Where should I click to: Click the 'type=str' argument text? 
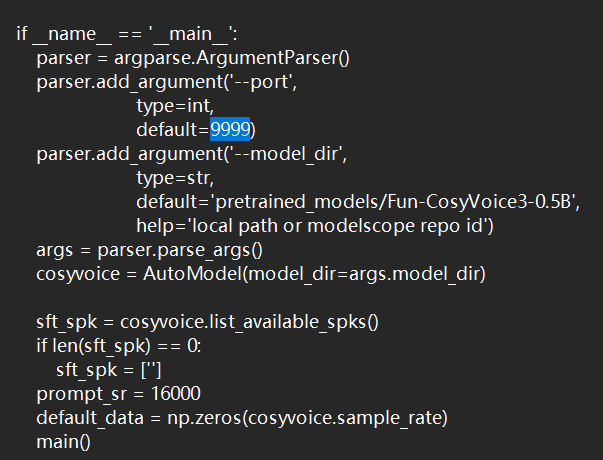point(175,178)
